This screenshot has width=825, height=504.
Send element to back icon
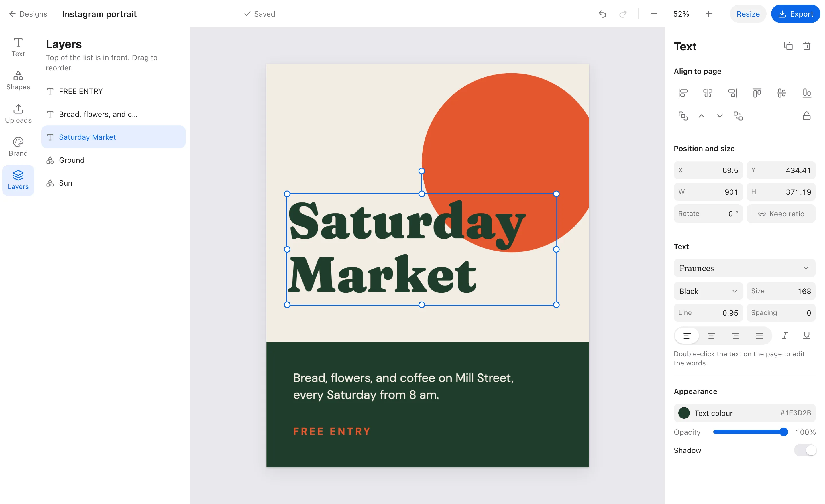[x=738, y=116]
